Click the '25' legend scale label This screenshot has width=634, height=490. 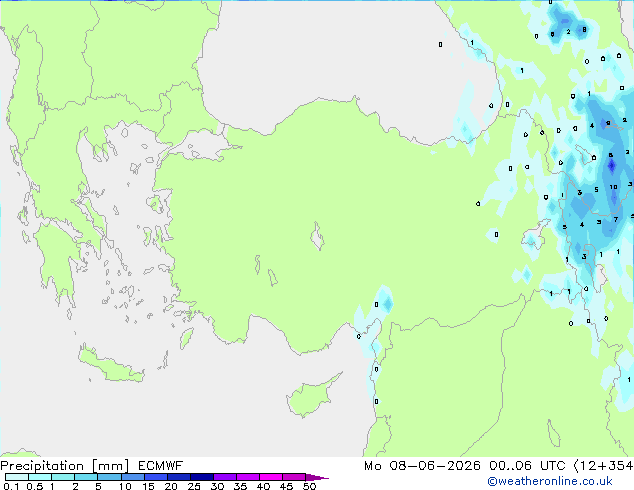194,486
